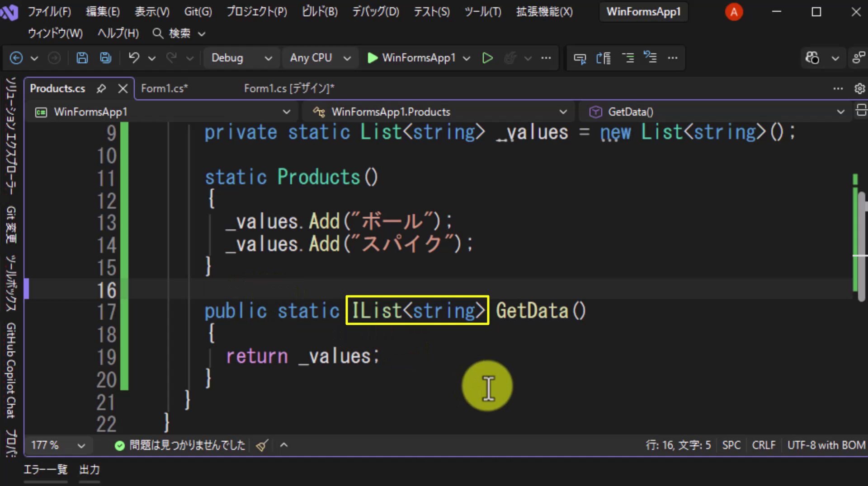Open the ツールボックス side tab
This screenshot has height=486, width=868.
point(11,283)
